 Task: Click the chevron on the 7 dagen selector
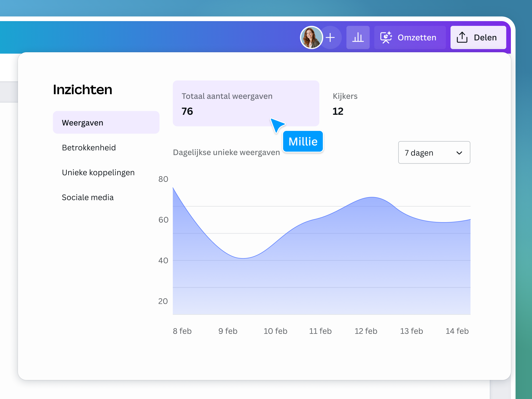tap(459, 153)
